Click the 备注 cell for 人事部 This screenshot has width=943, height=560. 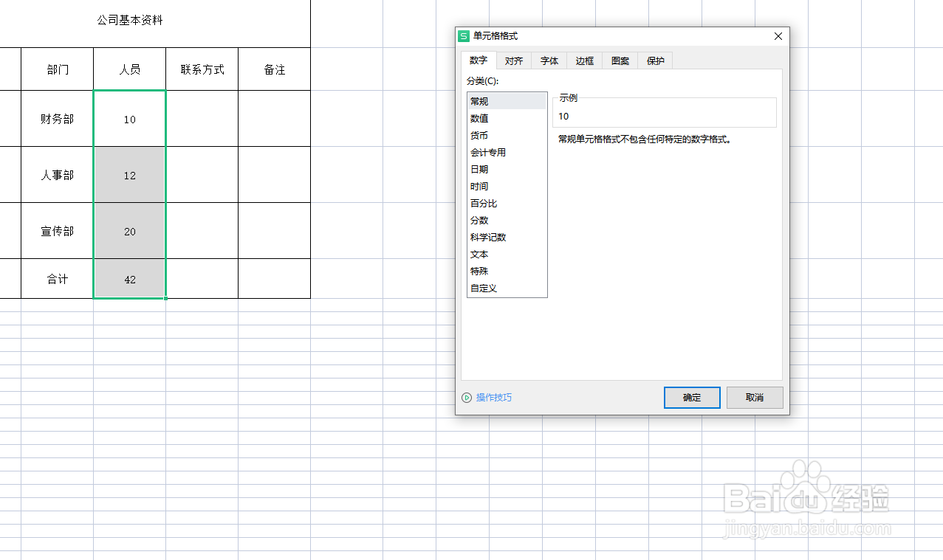coord(275,175)
